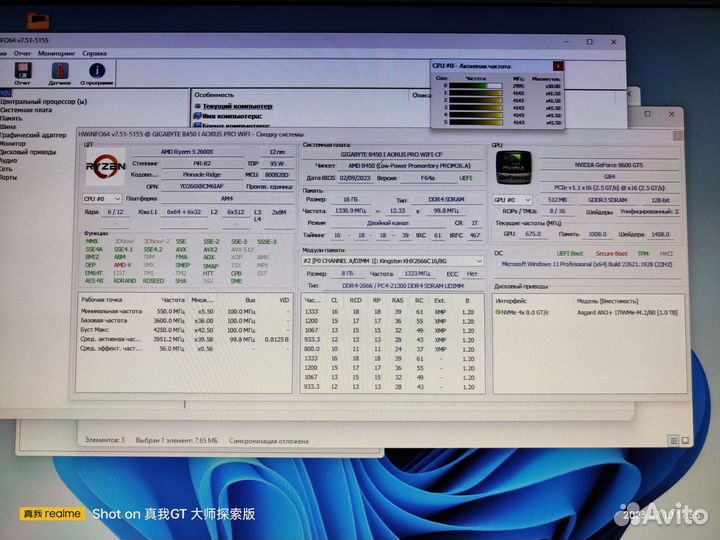Click the Secure Boot label
This screenshot has width=720, height=540.
click(611, 253)
